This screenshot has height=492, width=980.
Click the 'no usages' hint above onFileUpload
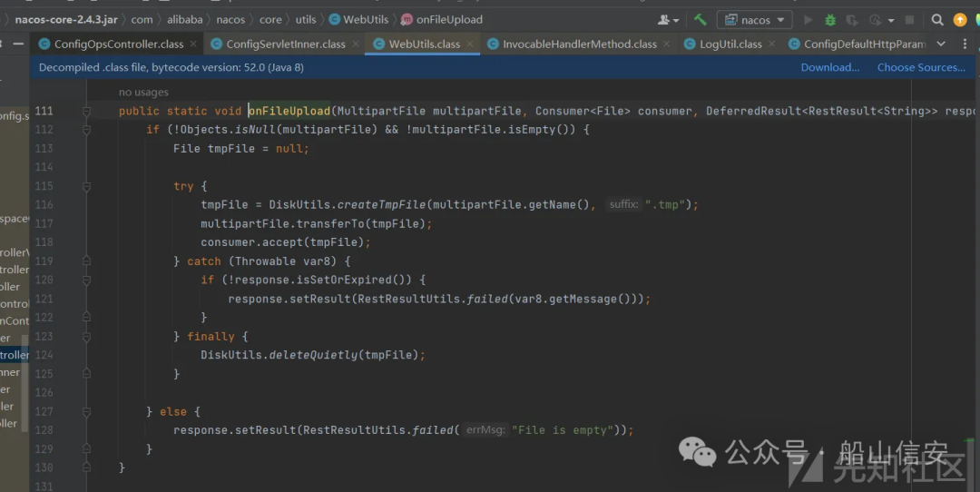(143, 93)
